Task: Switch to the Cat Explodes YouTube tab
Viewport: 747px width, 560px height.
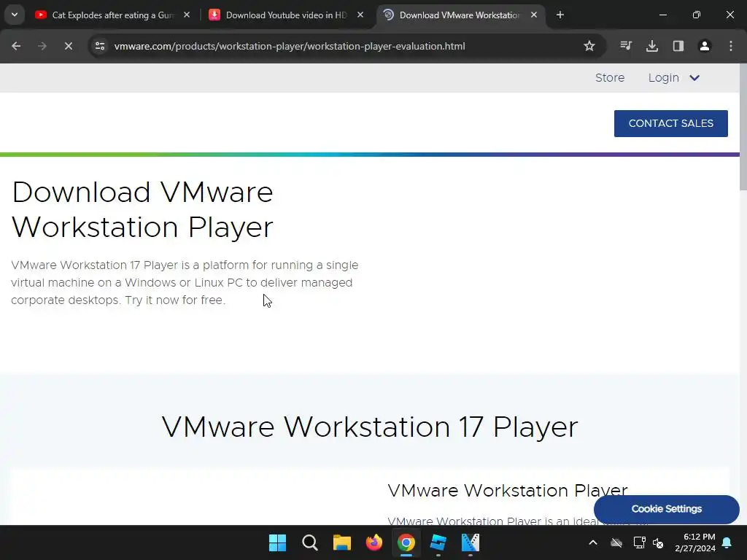Action: [112, 15]
